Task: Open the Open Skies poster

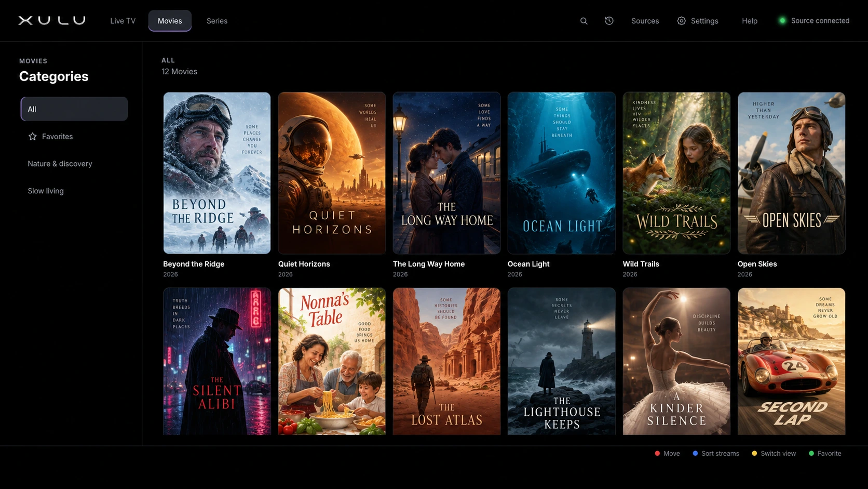Action: [x=791, y=173]
